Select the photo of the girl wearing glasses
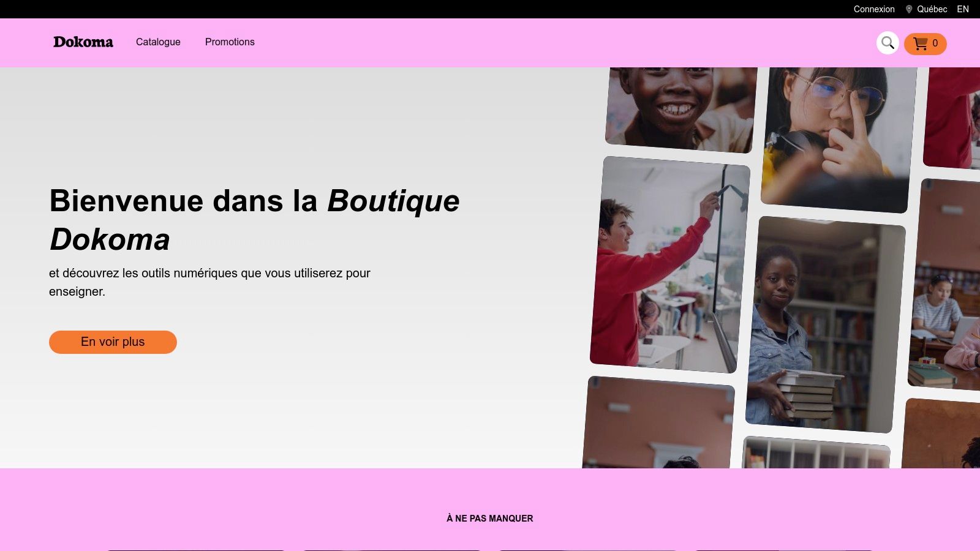980x551 pixels. pyautogui.click(x=833, y=135)
